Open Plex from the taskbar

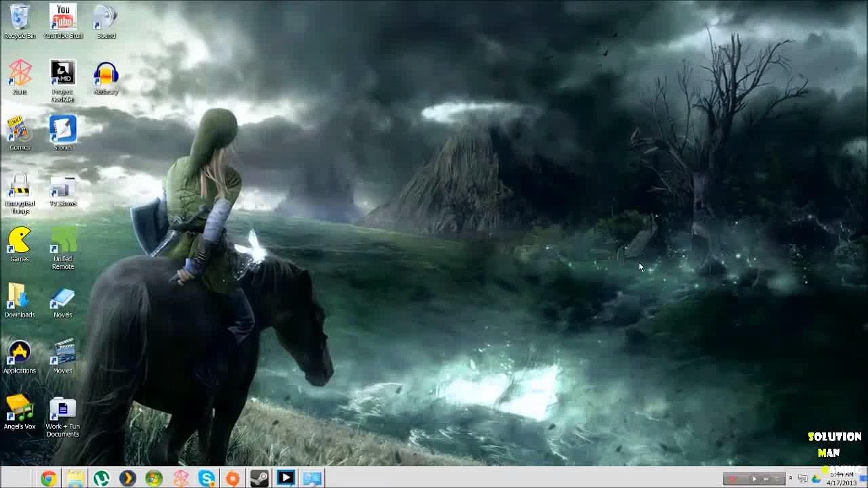click(x=127, y=479)
